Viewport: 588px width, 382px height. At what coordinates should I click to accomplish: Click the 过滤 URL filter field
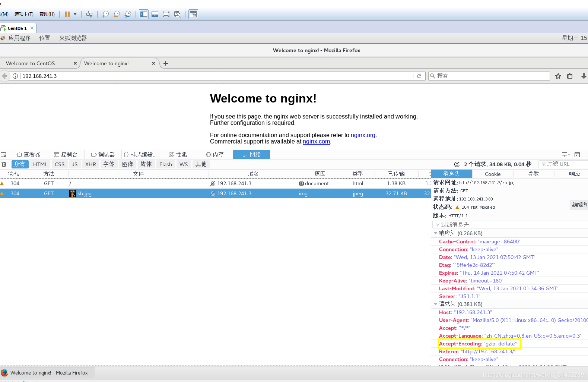[563, 164]
